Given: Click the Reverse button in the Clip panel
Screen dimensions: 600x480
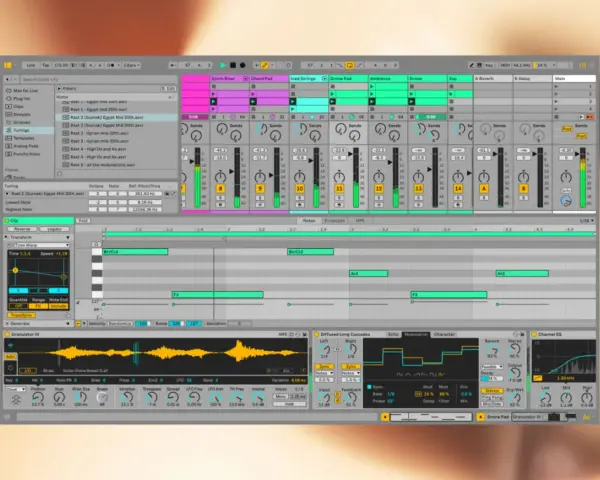Looking at the screenshot, I should point(22,229).
